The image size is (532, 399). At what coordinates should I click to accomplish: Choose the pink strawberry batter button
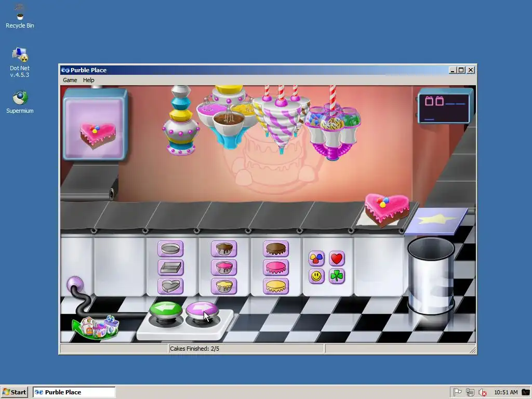(224, 268)
